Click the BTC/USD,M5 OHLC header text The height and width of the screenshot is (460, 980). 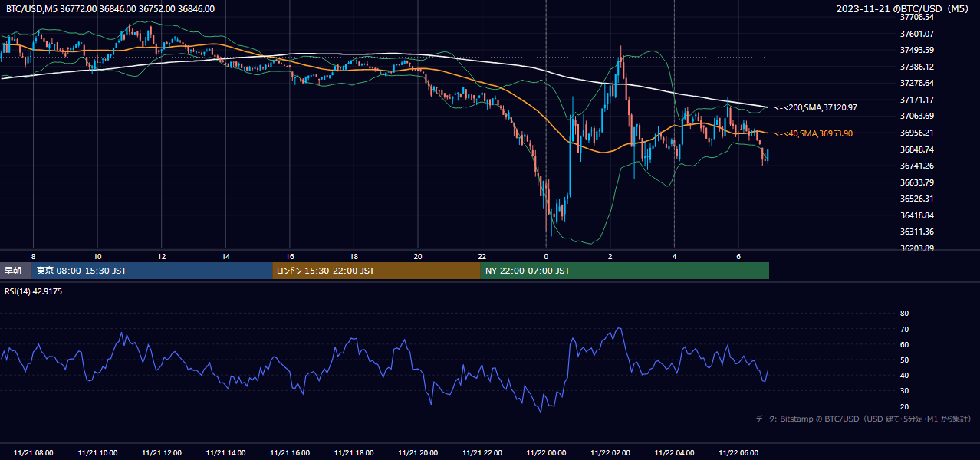110,9
